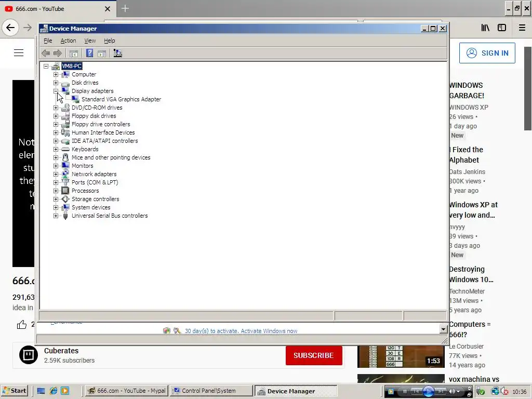Select the 666.com - YouTube browser tab
The height and width of the screenshot is (399, 532).
click(58, 9)
